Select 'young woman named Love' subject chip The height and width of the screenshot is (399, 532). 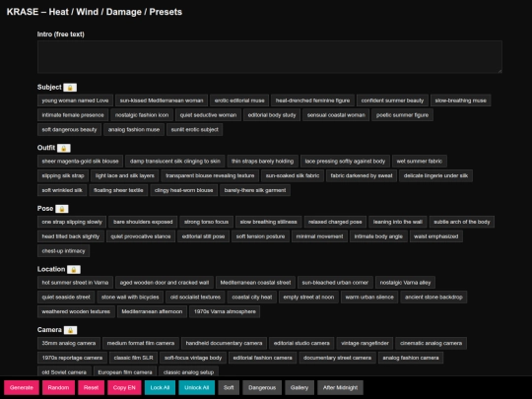[75, 100]
